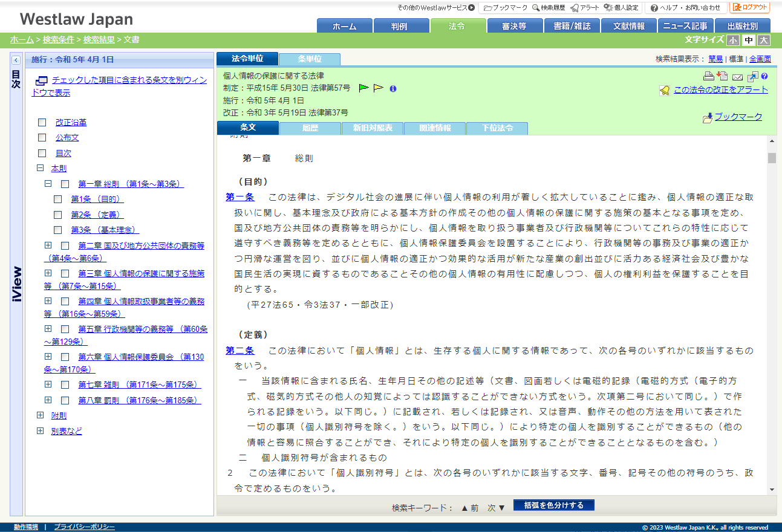
Task: Click the 検索結果 breadcrumb link
Action: (99, 39)
